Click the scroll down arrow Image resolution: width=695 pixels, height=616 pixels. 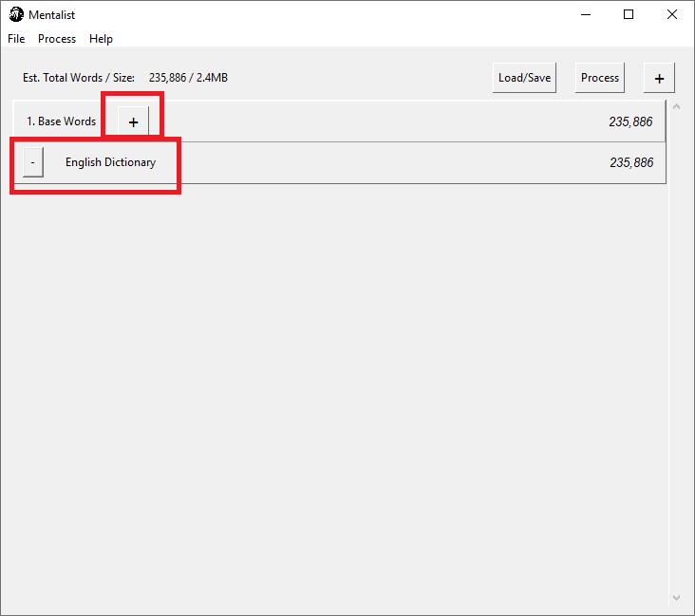tap(676, 598)
